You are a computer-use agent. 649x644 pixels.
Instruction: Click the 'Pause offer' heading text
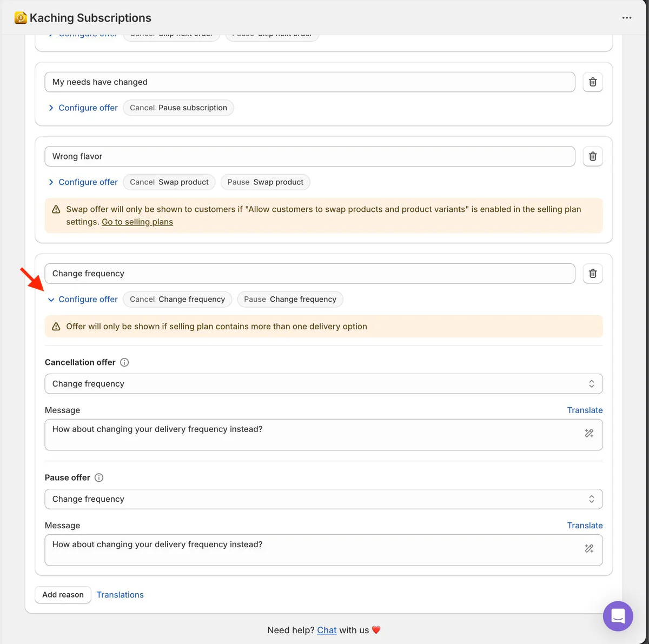68,477
